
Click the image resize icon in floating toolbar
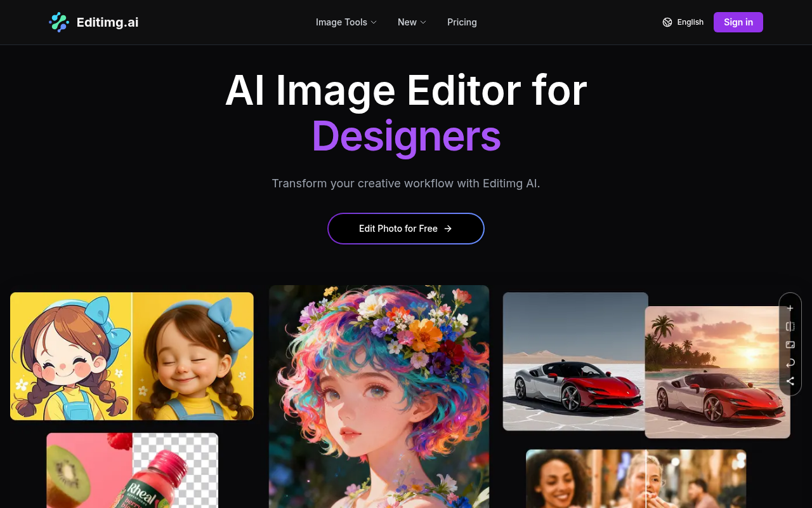tap(790, 345)
